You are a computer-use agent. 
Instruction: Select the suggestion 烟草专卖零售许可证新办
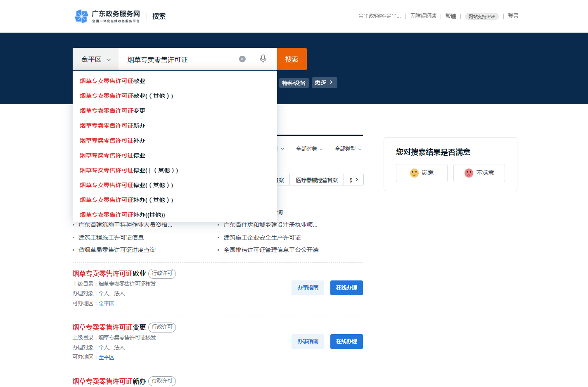click(x=175, y=126)
